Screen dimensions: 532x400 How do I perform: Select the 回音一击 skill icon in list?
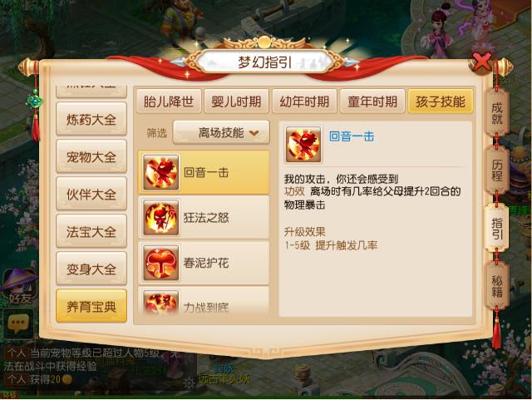point(161,172)
